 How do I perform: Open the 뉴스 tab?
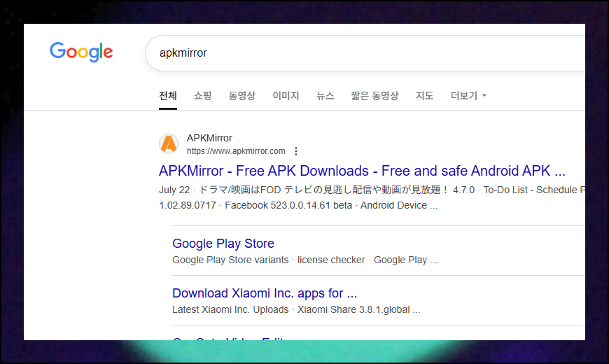(325, 96)
